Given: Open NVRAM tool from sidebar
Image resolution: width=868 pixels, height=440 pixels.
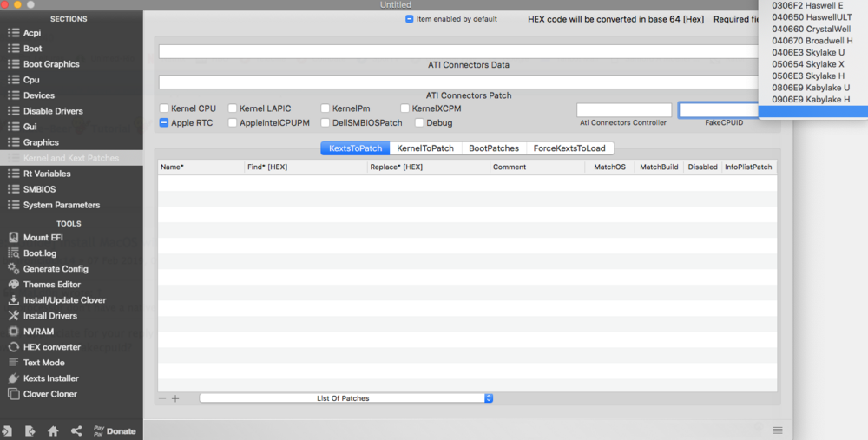Looking at the screenshot, I should click(x=38, y=332).
